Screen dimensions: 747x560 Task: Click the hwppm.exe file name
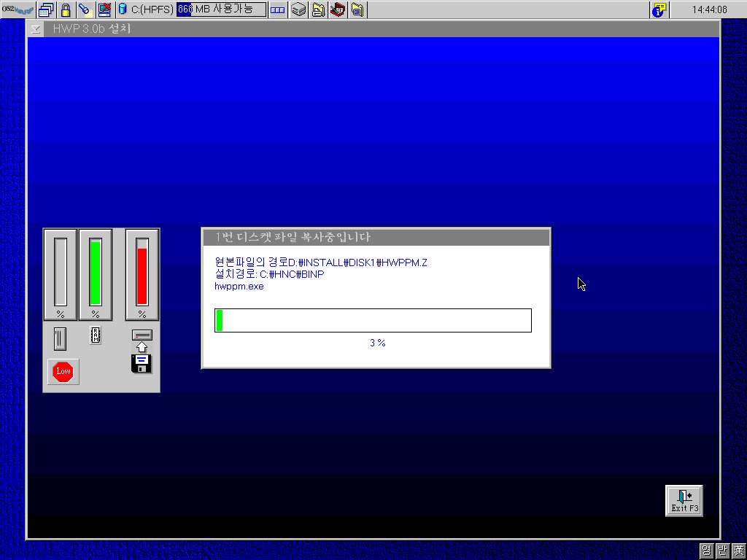click(239, 286)
